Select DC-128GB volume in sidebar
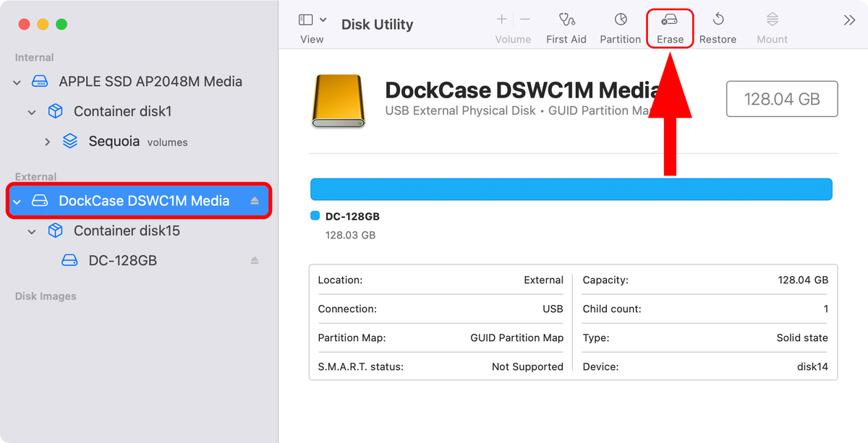868x443 pixels. click(123, 260)
